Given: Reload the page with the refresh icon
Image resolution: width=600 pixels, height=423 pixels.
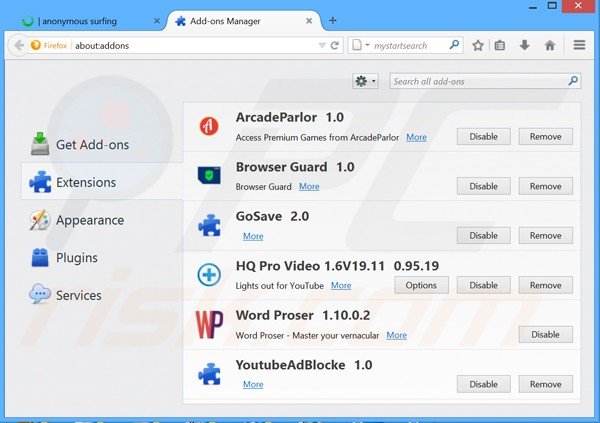Looking at the screenshot, I should click(x=334, y=46).
